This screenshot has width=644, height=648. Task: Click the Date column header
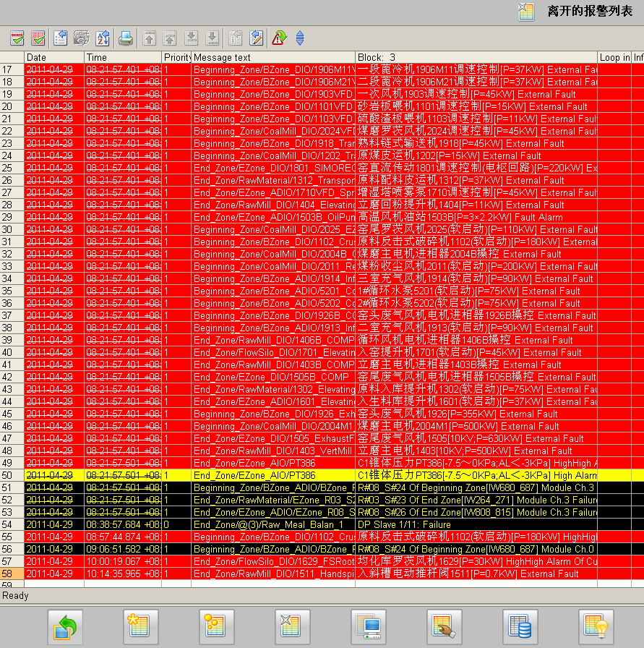54,57
